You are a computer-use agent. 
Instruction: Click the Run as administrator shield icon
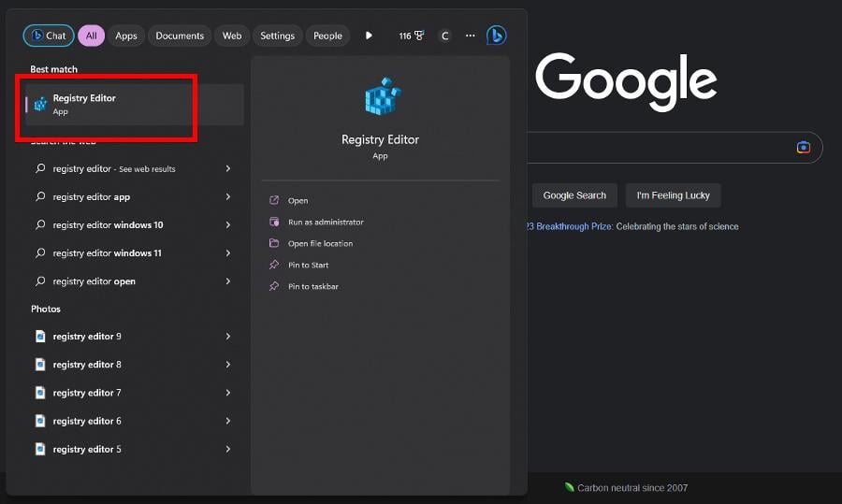point(274,222)
